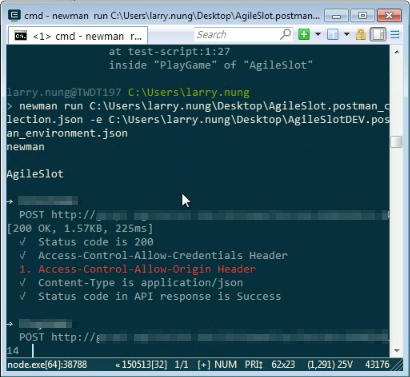The height and width of the screenshot is (377, 410).
Task: Click the magnifier icon in Search box
Action: click(x=285, y=34)
